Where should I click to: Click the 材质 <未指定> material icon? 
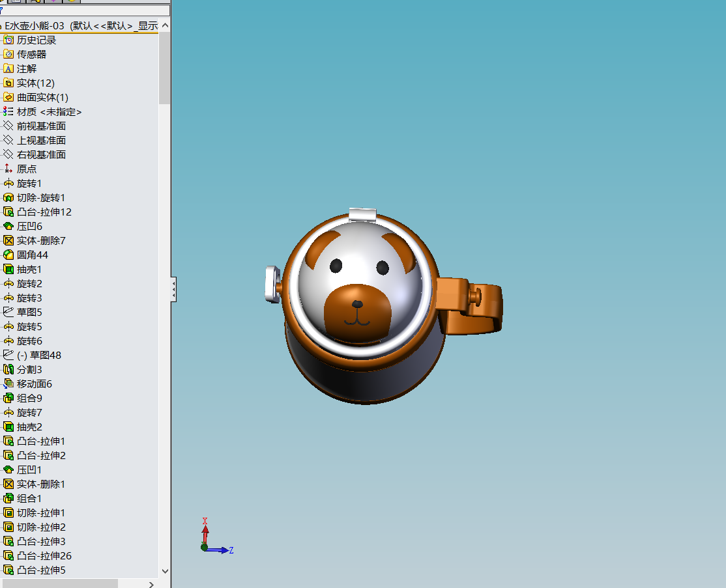pos(8,112)
